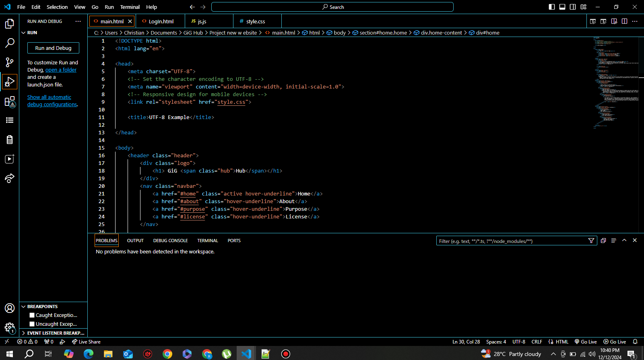The image size is (644, 360).
Task: Open the Accounts icon in activity bar
Action: 10,308
